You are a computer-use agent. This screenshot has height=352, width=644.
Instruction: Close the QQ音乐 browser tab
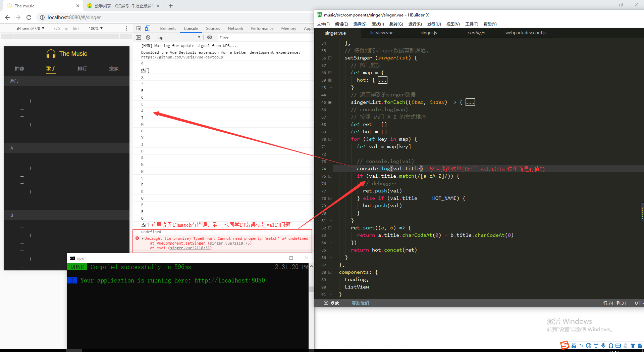pos(158,6)
